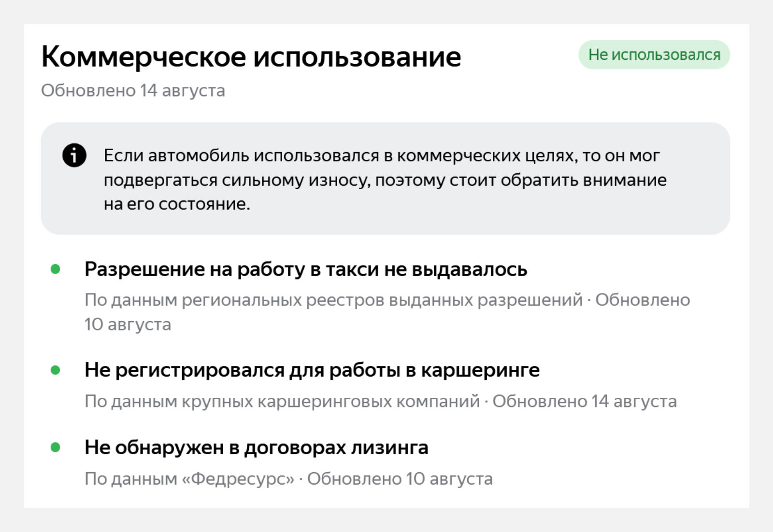Screen dimensions: 773x532
Task: Click 'По данным крупных каршеринговых компаний' text
Action: point(282,401)
